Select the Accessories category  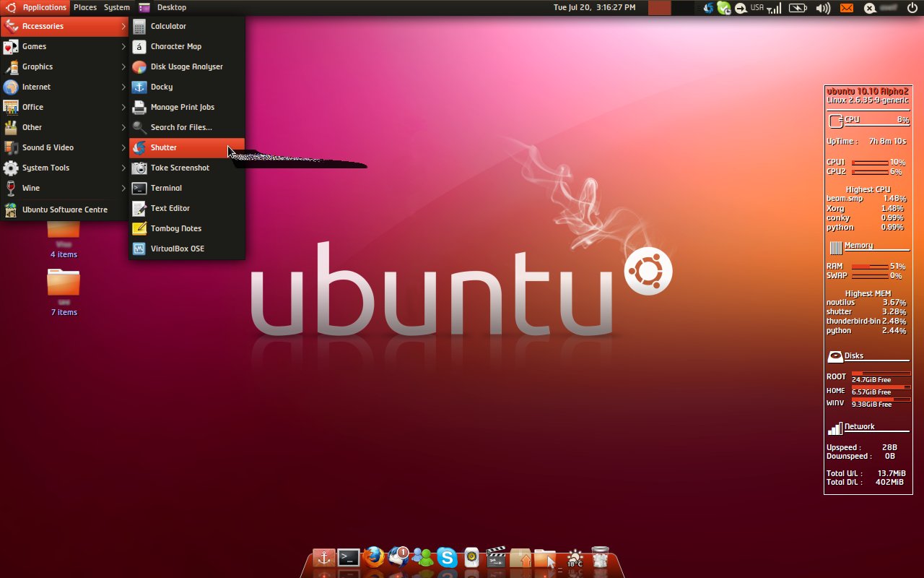[64, 26]
